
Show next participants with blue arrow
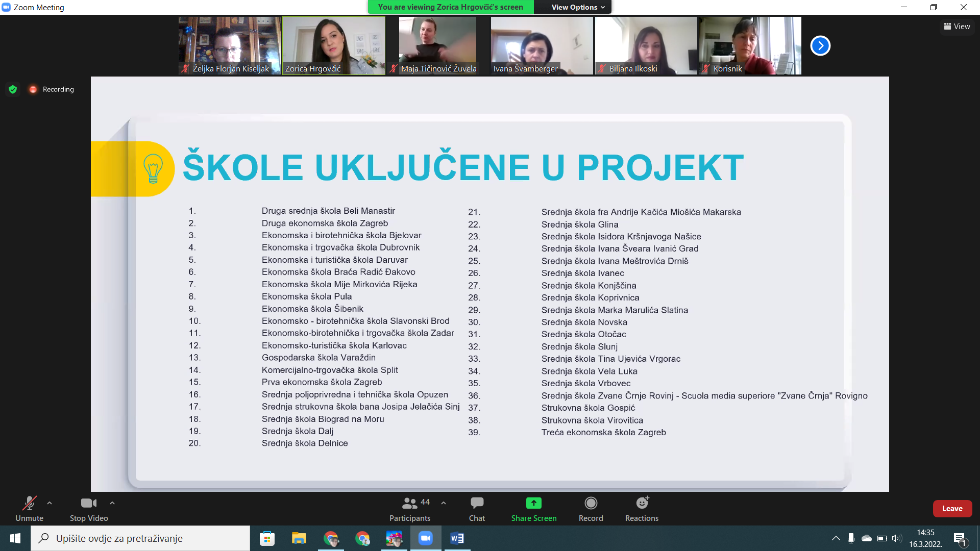tap(820, 46)
